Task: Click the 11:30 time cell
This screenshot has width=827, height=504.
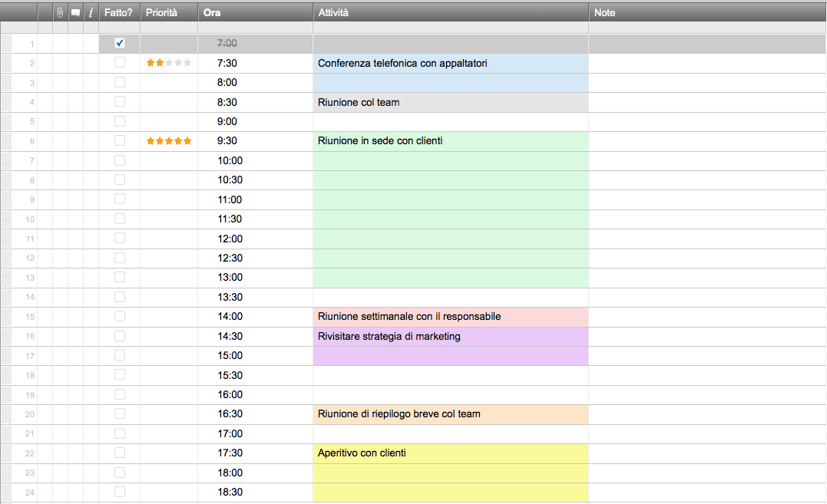Action: (255, 219)
